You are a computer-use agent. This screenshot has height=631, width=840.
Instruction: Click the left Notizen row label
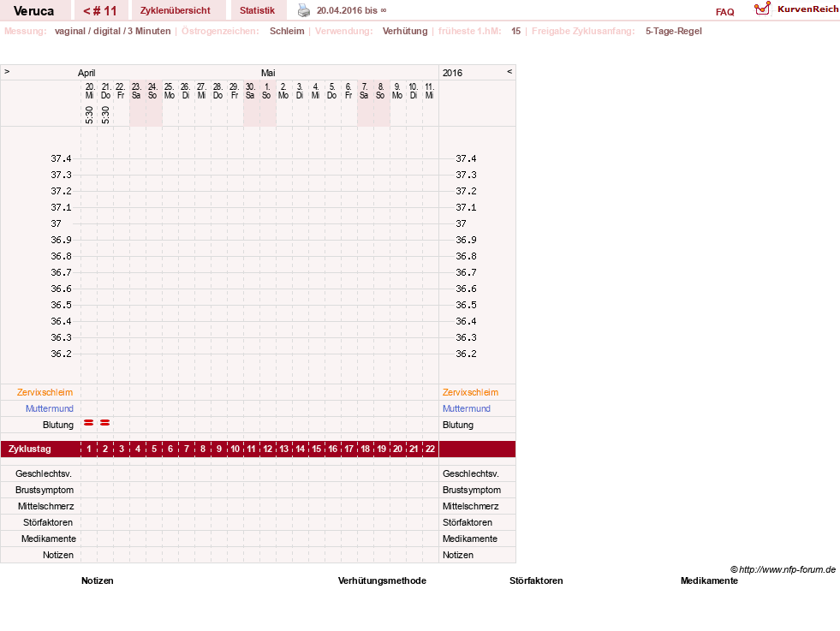58,555
